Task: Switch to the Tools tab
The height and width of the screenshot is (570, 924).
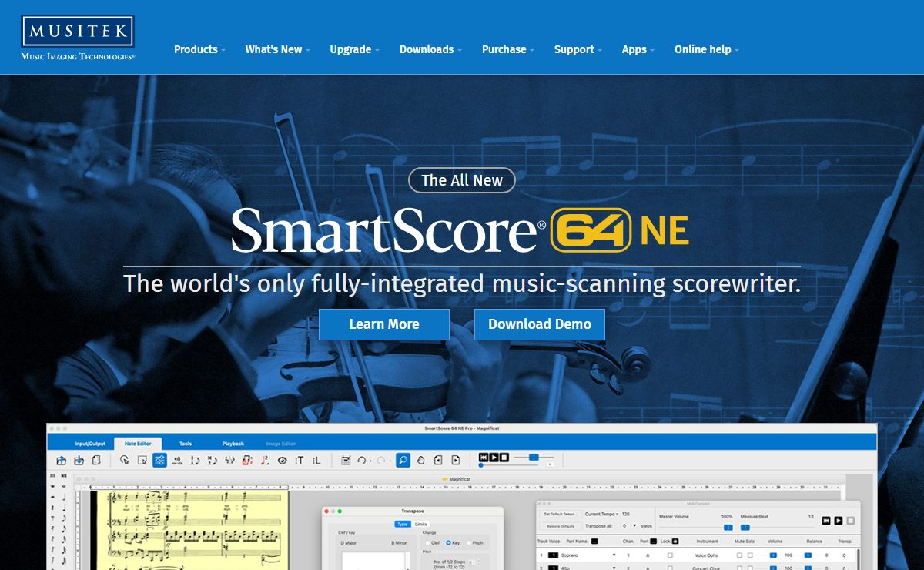Action: pyautogui.click(x=186, y=444)
